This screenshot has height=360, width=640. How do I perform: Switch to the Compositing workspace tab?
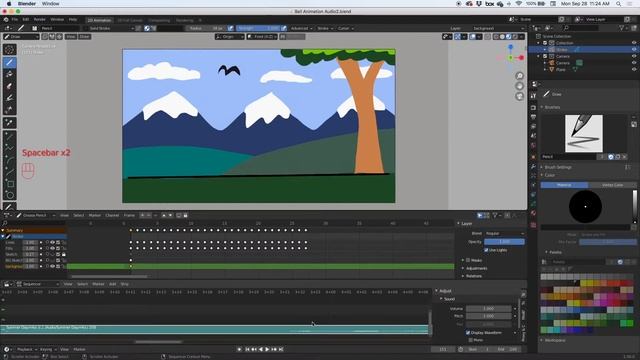tap(159, 20)
